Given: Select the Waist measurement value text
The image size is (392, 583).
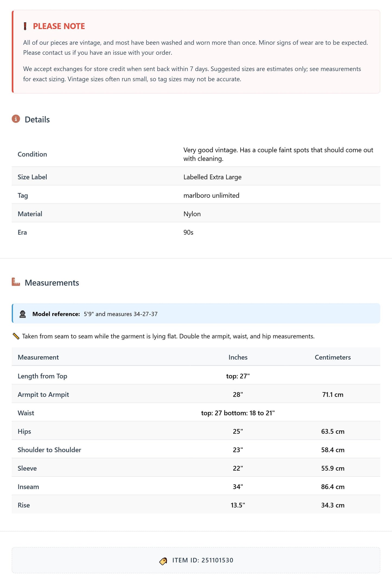Looking at the screenshot, I should point(238,413).
